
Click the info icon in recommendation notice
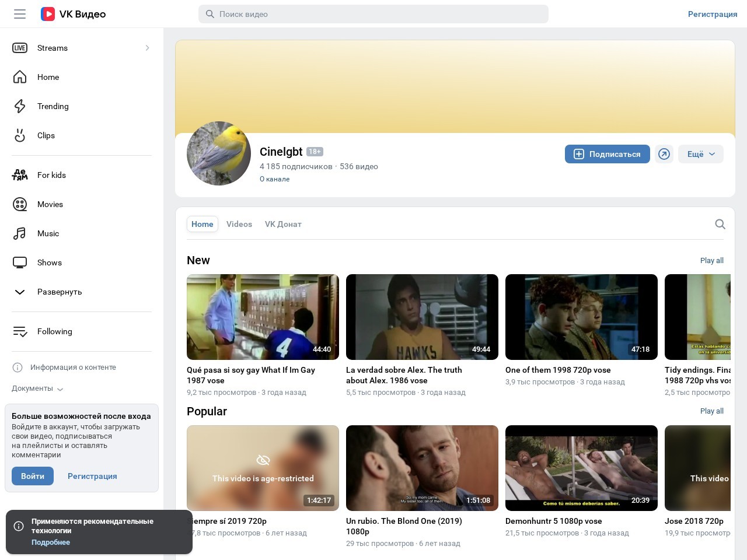[x=19, y=526]
